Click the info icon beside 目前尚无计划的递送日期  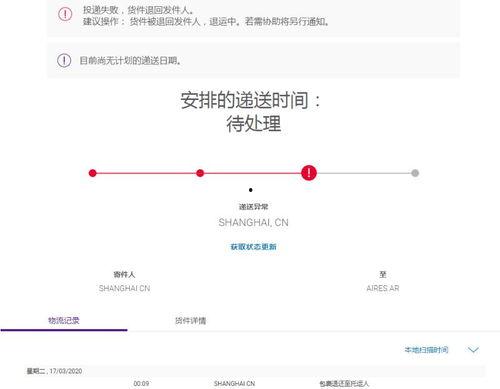point(64,60)
